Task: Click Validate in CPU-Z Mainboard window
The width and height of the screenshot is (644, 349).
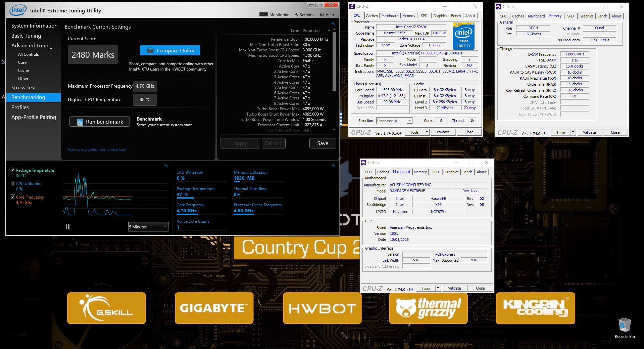Action: click(x=454, y=289)
